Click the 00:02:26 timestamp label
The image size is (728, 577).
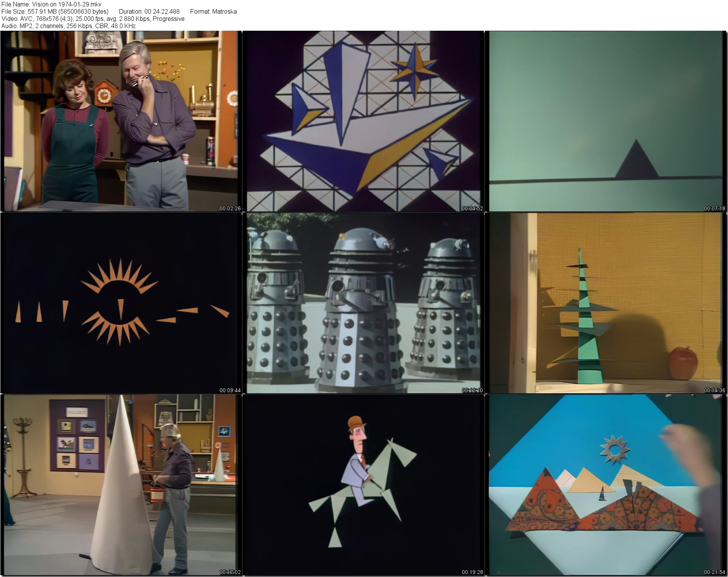coord(230,208)
